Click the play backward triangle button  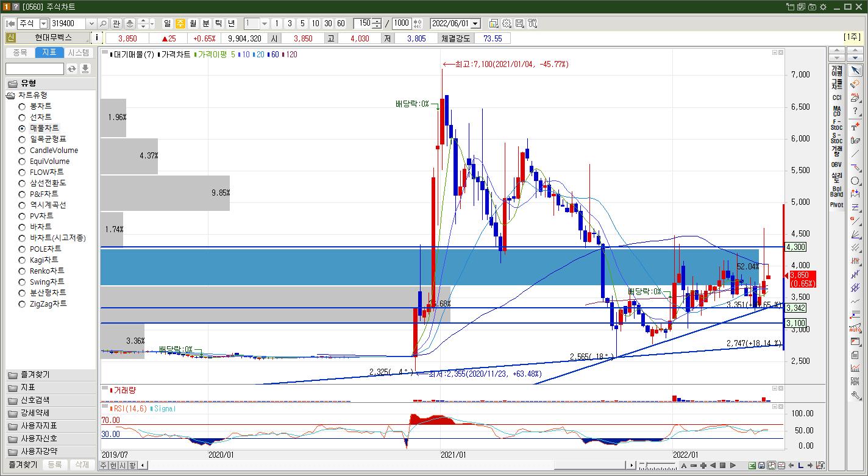[x=713, y=466]
